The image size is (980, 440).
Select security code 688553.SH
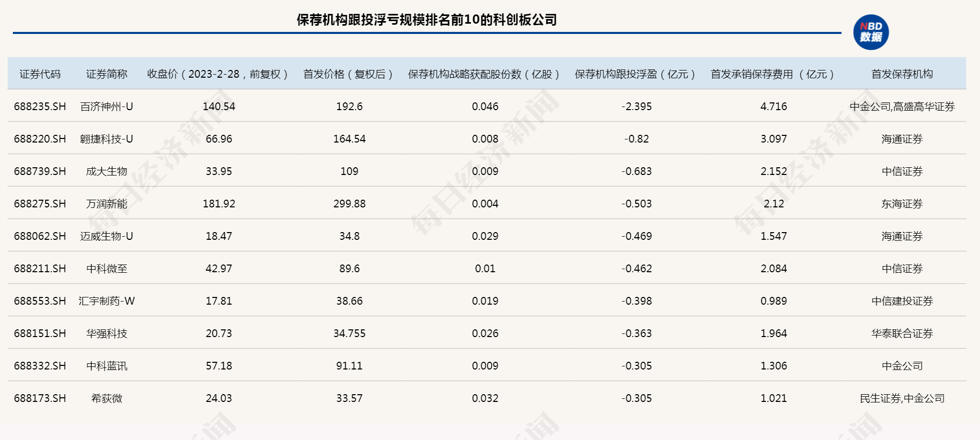point(40,301)
